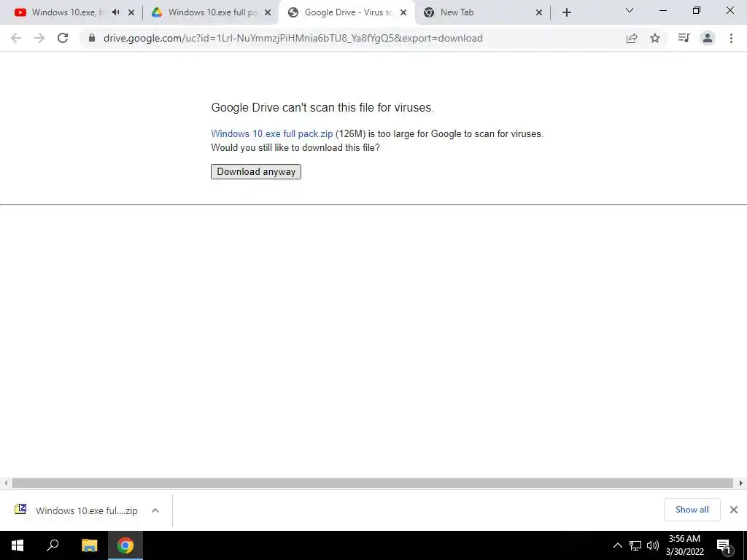Image resolution: width=747 pixels, height=560 pixels.
Task: Open volume tray icon
Action: (653, 545)
